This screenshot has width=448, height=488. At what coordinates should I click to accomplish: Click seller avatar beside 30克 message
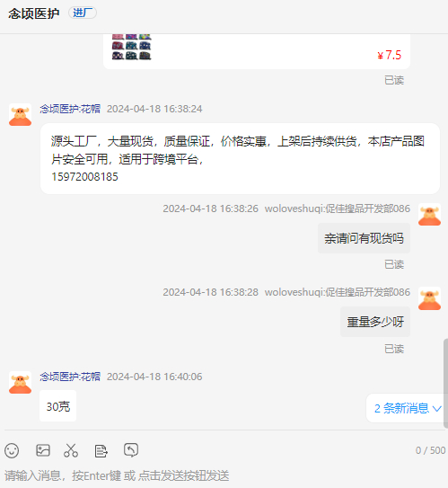coord(21,383)
